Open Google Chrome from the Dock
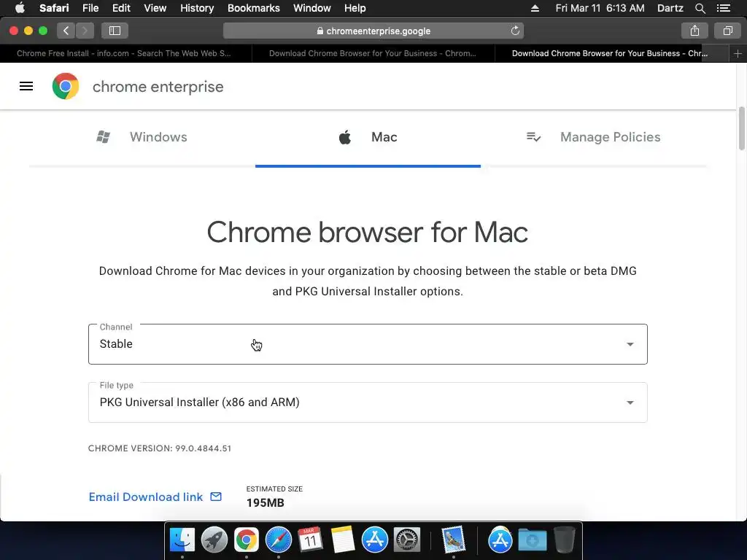Viewport: 747px width, 560px height. pyautogui.click(x=247, y=540)
